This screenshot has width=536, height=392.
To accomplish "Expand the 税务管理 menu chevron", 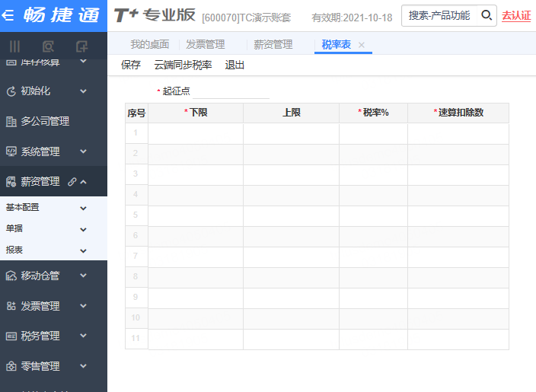I will pos(83,336).
